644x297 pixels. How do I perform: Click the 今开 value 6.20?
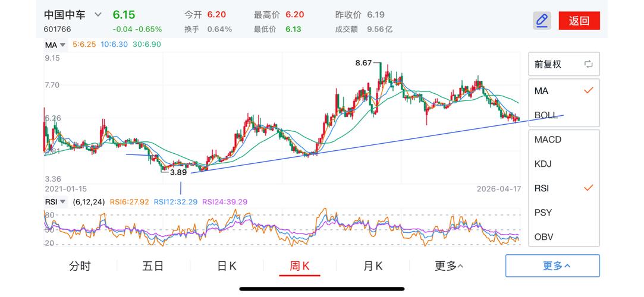[216, 15]
